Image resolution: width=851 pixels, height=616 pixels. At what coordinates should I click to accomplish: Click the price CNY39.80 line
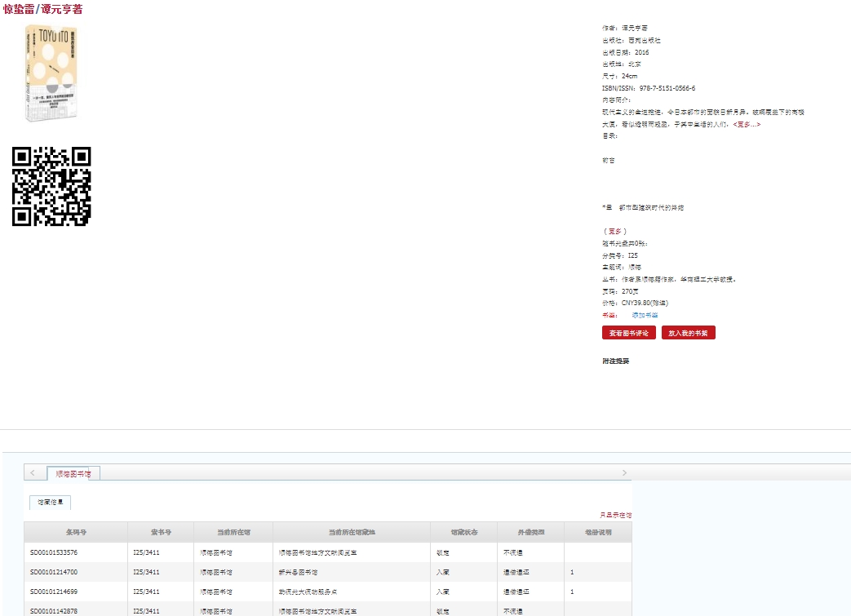tap(635, 304)
